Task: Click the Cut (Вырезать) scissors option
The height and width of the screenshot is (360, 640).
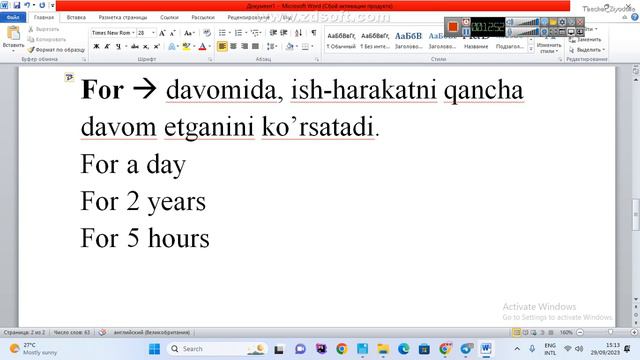Action: pyautogui.click(x=43, y=29)
